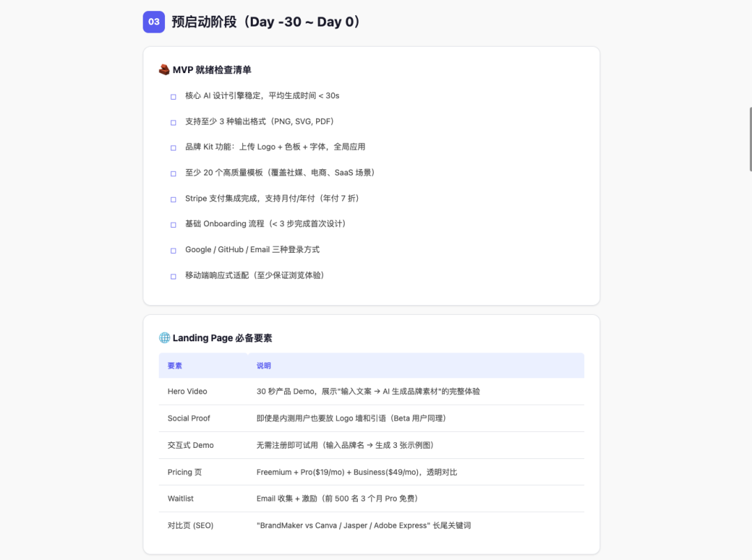Click the 即使是内测用户也要放 Logo 墙 text
The image size is (752, 560).
[x=351, y=419]
